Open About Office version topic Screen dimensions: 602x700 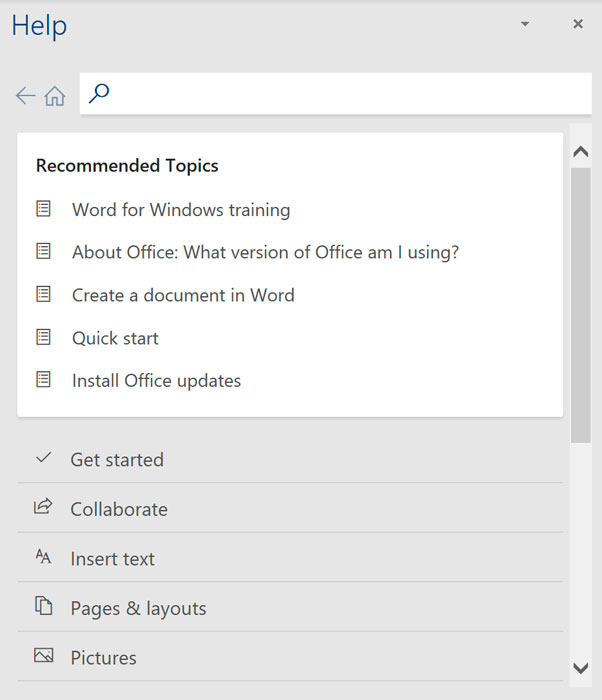coord(265,253)
